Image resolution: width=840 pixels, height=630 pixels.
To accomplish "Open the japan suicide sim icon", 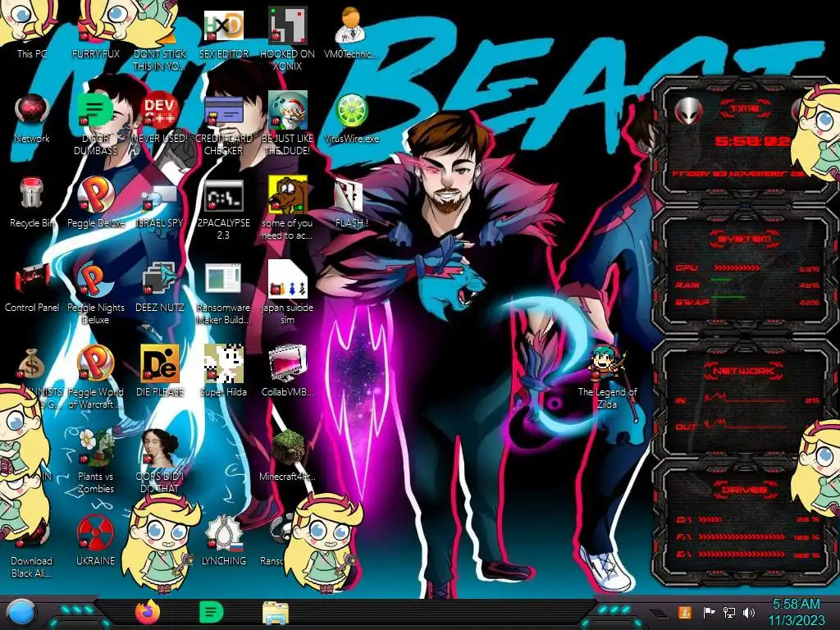I will coord(287,294).
